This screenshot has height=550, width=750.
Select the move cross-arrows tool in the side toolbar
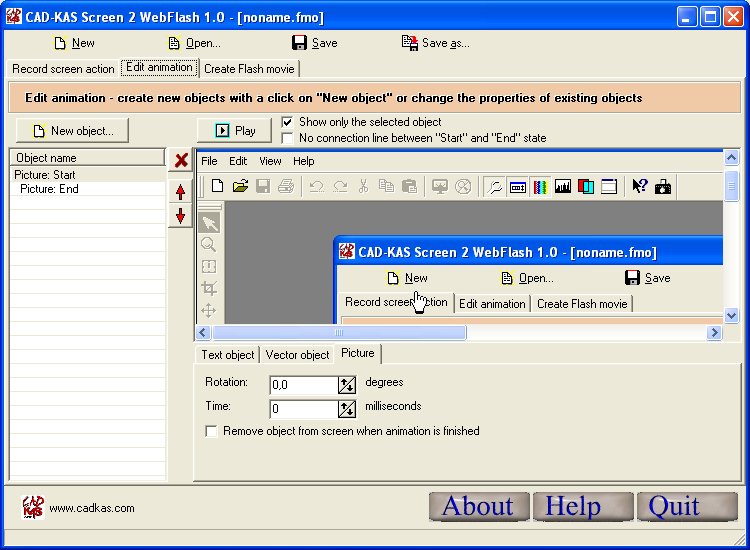[209, 310]
